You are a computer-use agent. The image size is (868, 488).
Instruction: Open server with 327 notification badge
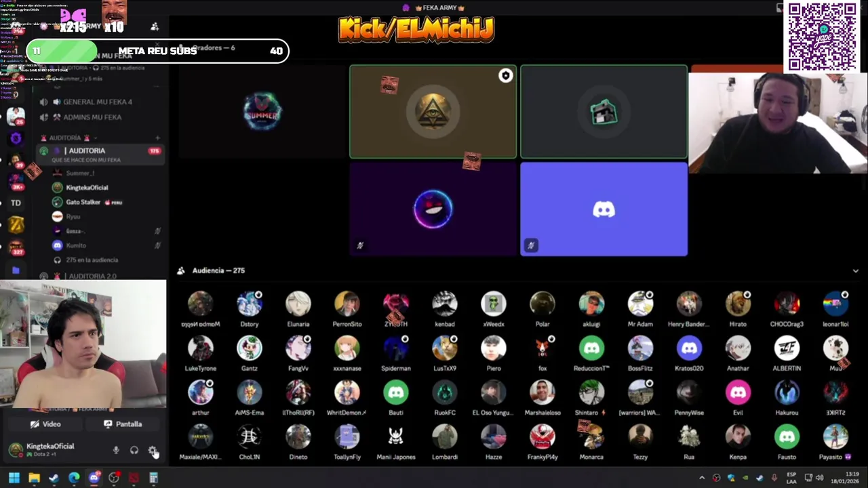coord(16,247)
